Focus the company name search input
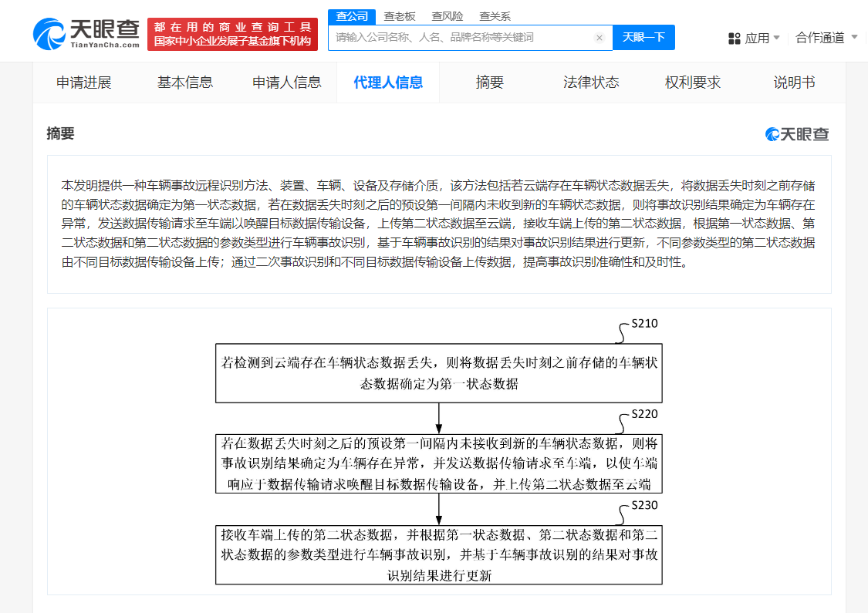 pyautogui.click(x=463, y=37)
